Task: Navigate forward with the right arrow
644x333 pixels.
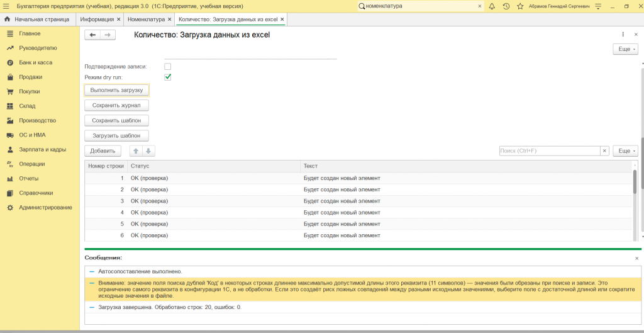Action: click(108, 35)
